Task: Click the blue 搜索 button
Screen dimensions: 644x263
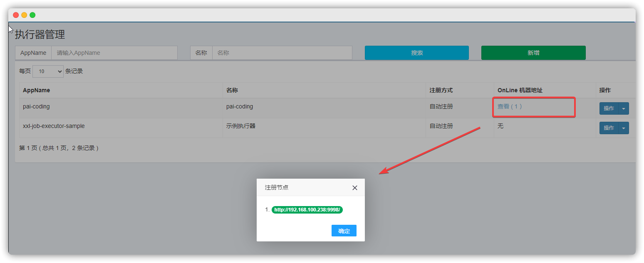Action: tap(417, 53)
